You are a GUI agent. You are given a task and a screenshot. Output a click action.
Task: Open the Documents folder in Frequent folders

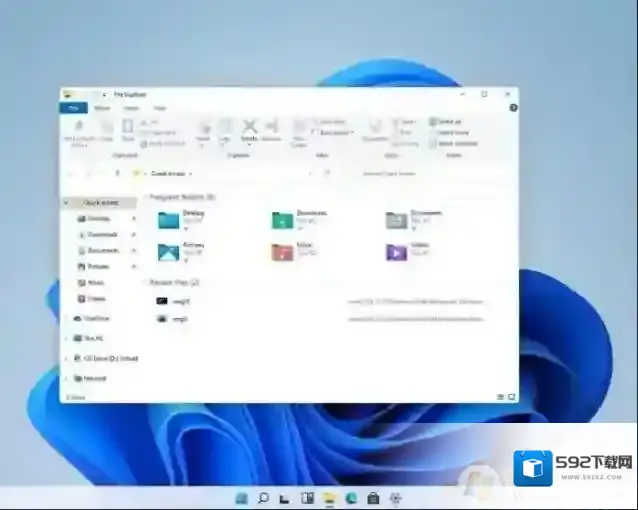(x=397, y=219)
